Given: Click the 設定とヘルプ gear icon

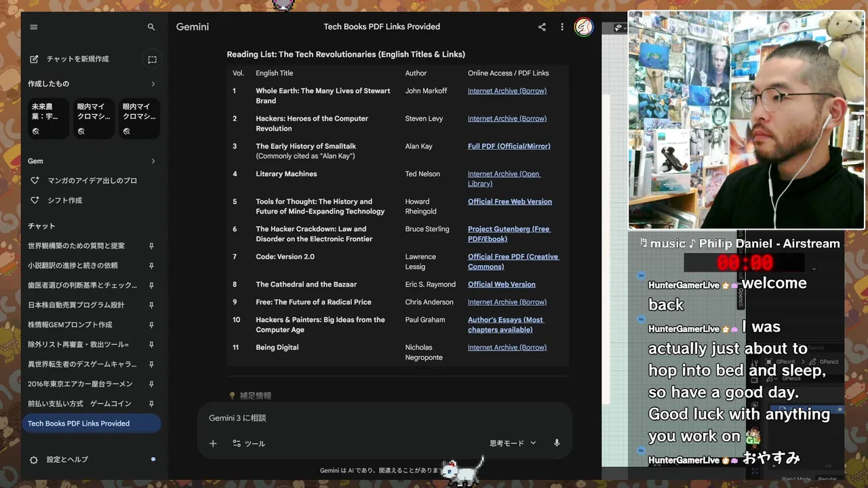Looking at the screenshot, I should [34, 460].
